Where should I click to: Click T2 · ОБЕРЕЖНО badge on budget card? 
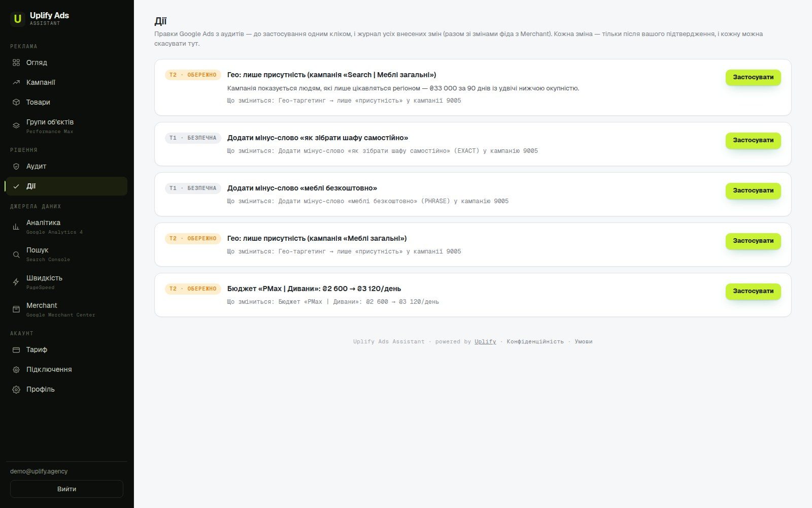pyautogui.click(x=193, y=289)
